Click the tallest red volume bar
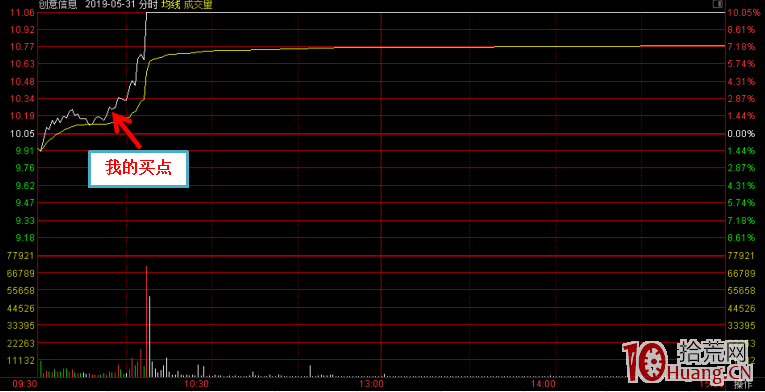 (146, 322)
